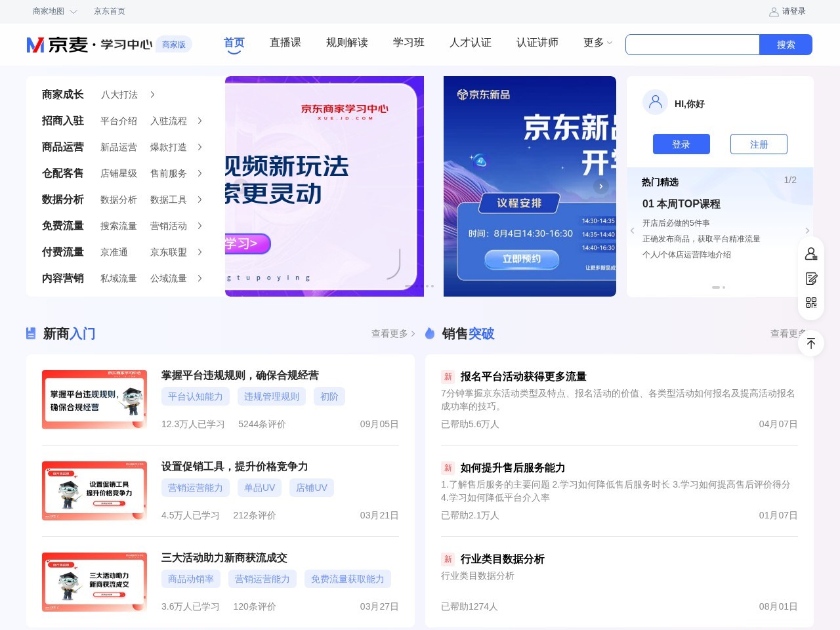Open course title 三大活动助力新商获流成交
Viewport: 840px width, 630px height.
click(224, 558)
